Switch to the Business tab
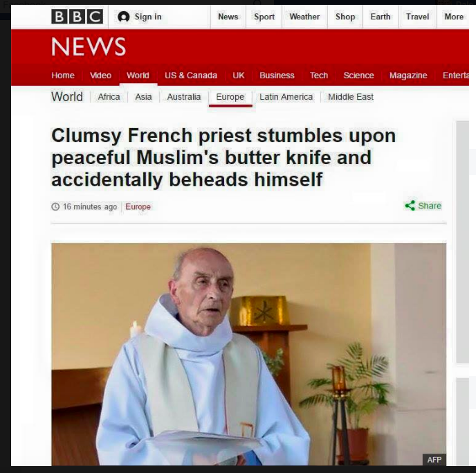Image resolution: width=476 pixels, height=473 pixels. click(277, 75)
